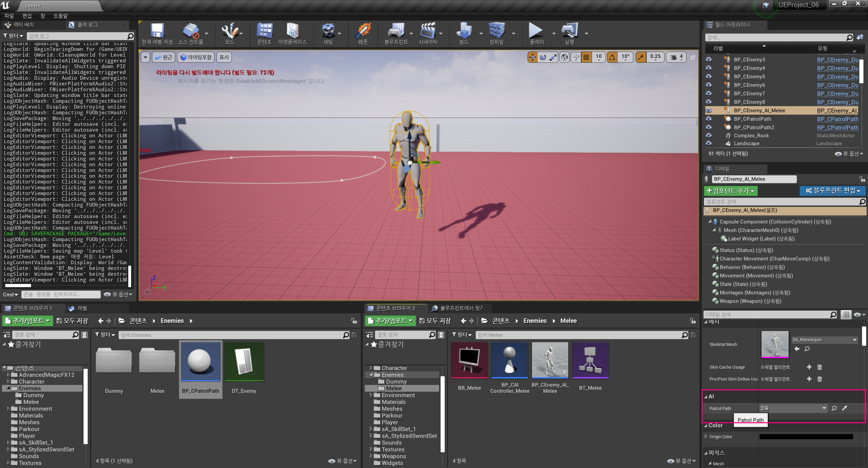This screenshot has width=868, height=468.
Task: Select the BT_Melee asset thumbnail
Action: (590, 360)
